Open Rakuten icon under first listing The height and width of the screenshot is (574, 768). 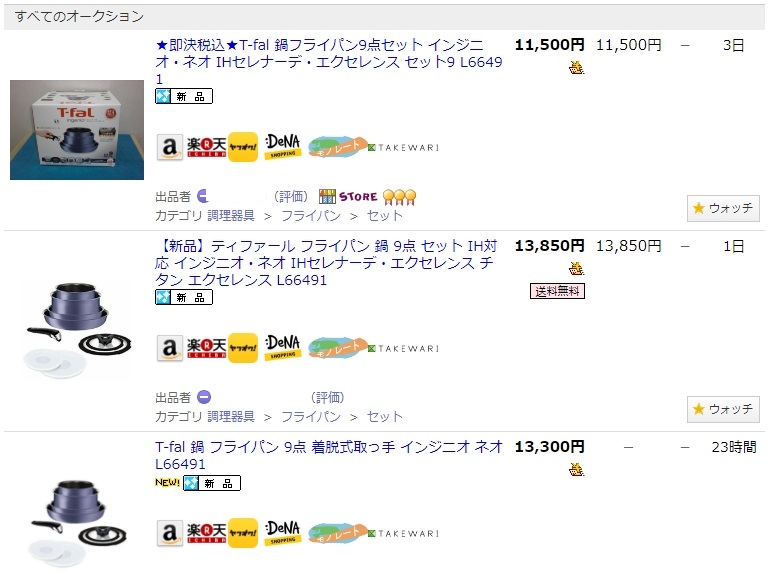206,146
